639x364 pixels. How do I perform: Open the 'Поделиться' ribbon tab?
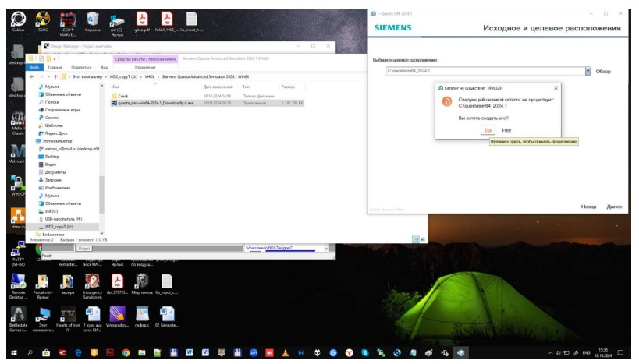(80, 68)
